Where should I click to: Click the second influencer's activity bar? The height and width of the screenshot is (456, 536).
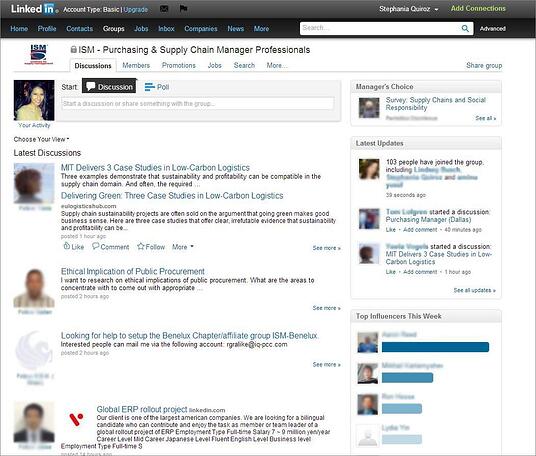[407, 378]
